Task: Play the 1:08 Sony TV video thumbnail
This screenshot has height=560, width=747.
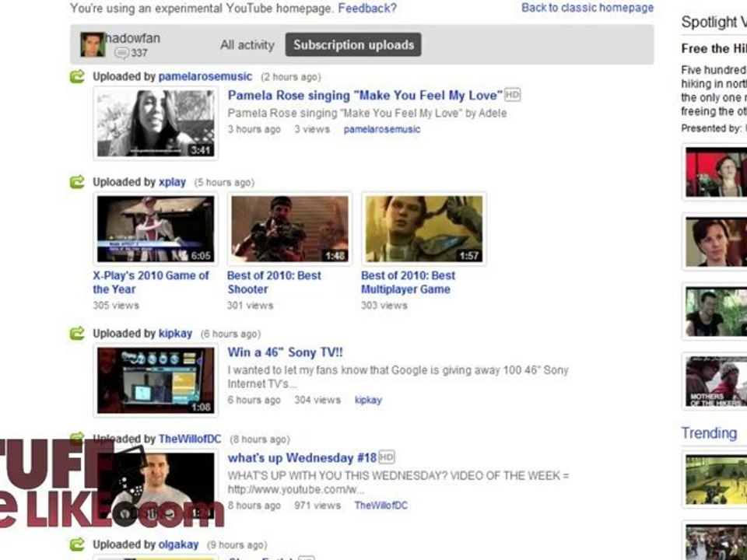Action: pyautogui.click(x=156, y=380)
